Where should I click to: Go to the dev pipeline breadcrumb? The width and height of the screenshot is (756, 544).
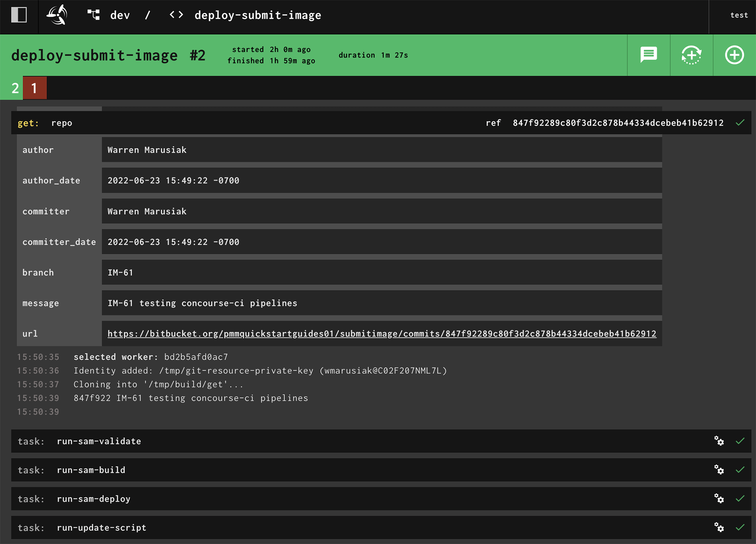(x=119, y=15)
